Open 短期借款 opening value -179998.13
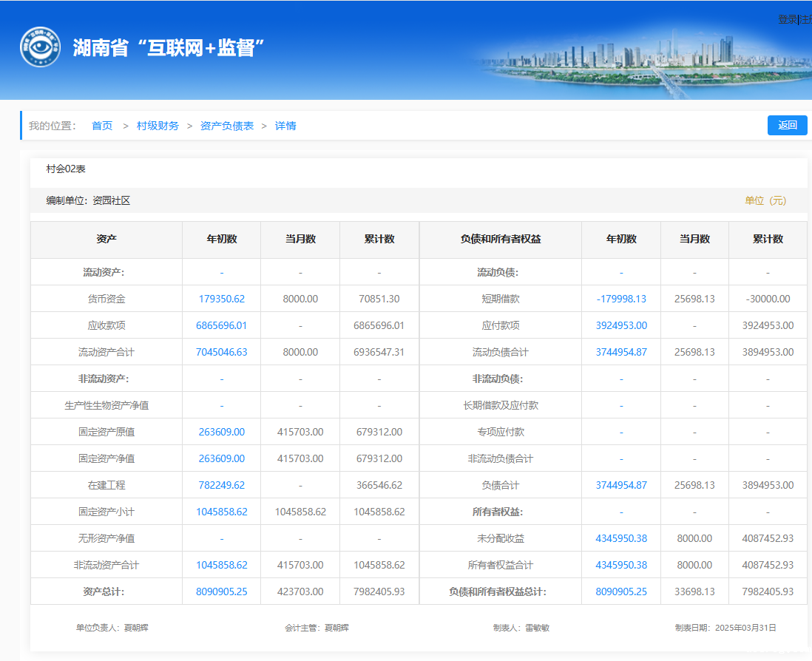This screenshot has height=661, width=812. tap(620, 299)
